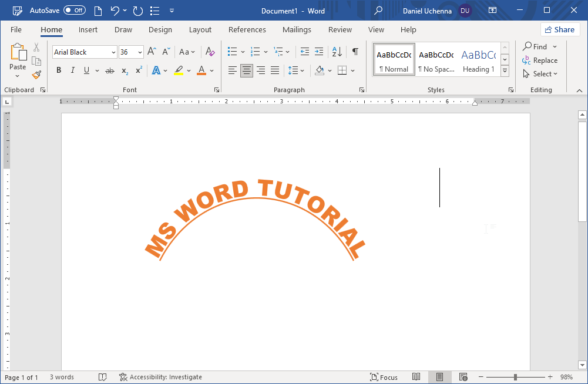The image size is (588, 384).
Task: Select the Italic formatting icon
Action: pos(72,70)
